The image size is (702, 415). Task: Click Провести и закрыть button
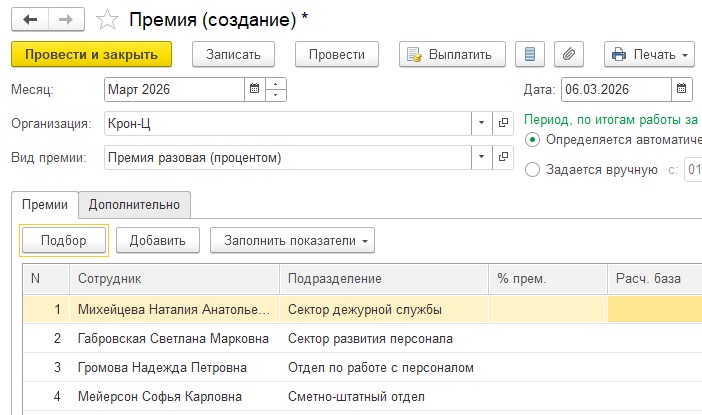coord(91,55)
